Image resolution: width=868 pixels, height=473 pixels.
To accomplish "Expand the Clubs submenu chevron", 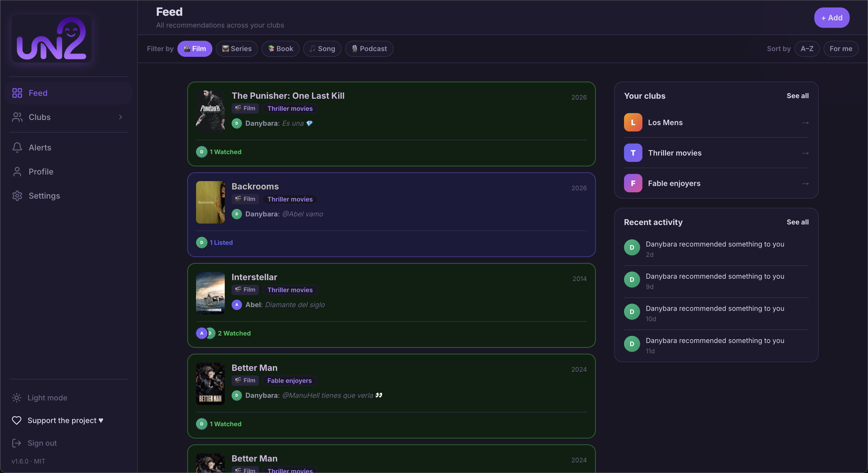I will 120,117.
